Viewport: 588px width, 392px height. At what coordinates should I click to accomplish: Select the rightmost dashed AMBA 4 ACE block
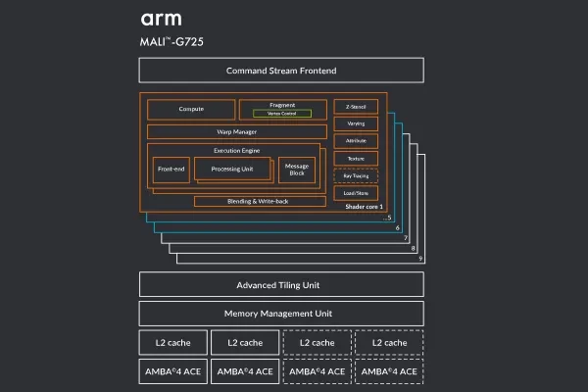pyautogui.click(x=388, y=371)
